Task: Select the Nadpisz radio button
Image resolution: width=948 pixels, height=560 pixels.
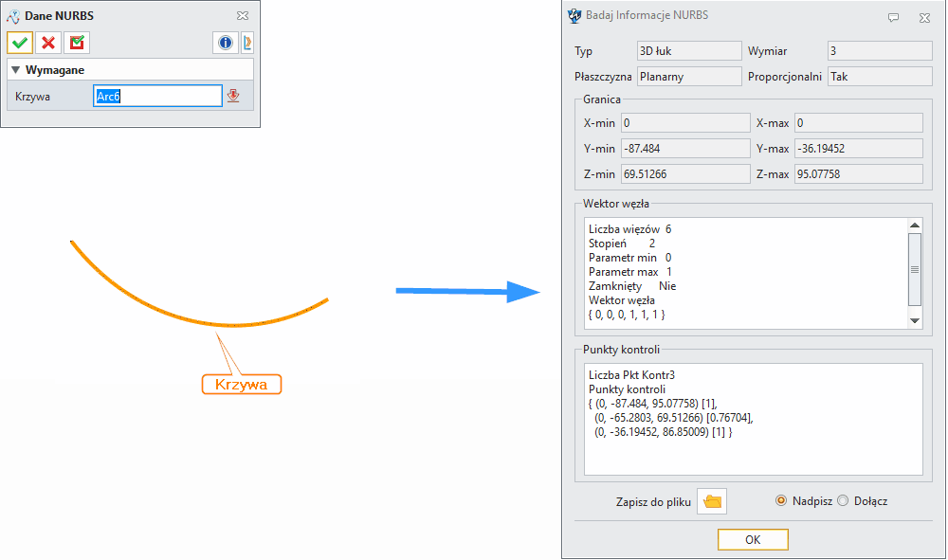Action: [x=781, y=501]
